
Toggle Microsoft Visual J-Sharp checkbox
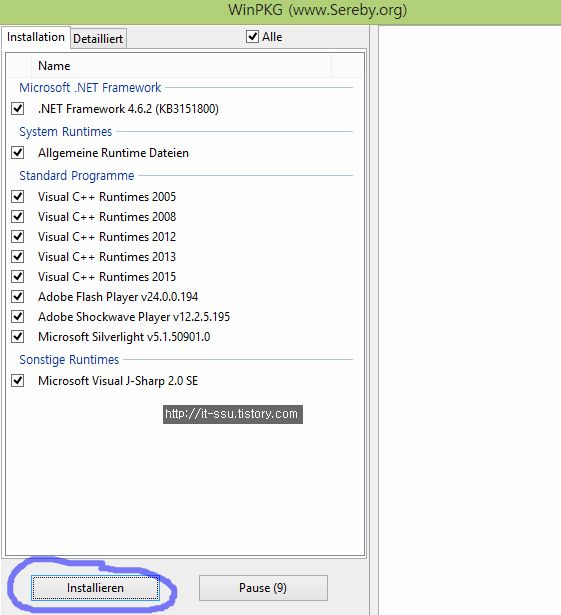(x=18, y=380)
